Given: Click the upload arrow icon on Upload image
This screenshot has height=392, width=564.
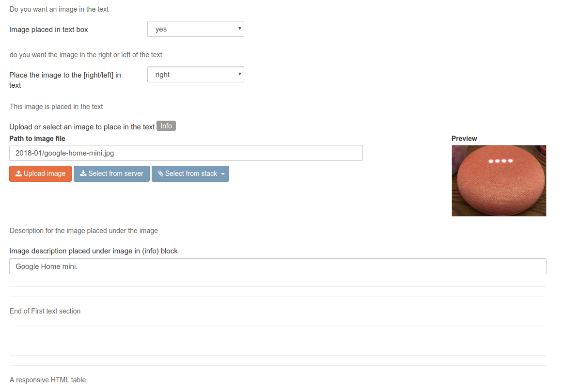Looking at the screenshot, I should click(x=19, y=173).
